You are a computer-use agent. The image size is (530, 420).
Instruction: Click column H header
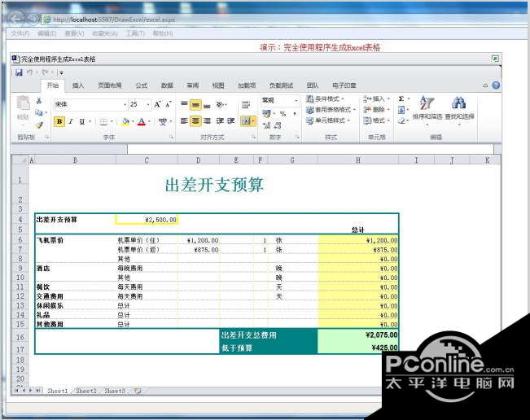(x=358, y=160)
